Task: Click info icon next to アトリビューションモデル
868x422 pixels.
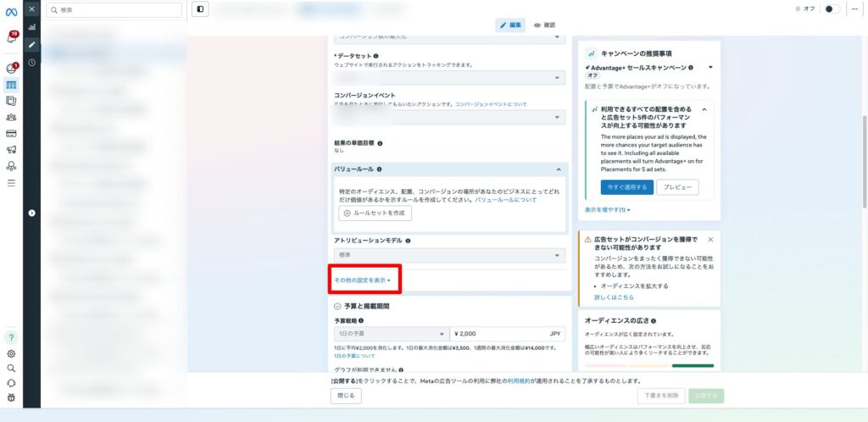Action: (x=408, y=242)
